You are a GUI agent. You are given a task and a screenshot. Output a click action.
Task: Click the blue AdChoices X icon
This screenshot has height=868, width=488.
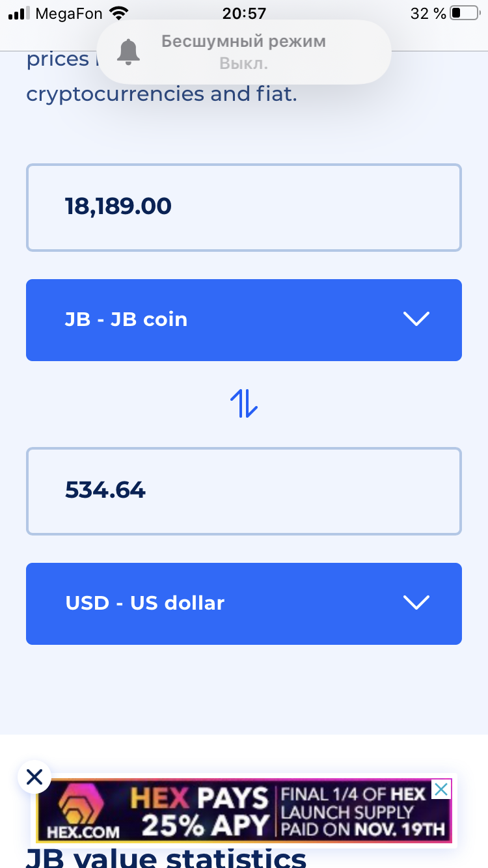coord(441,790)
